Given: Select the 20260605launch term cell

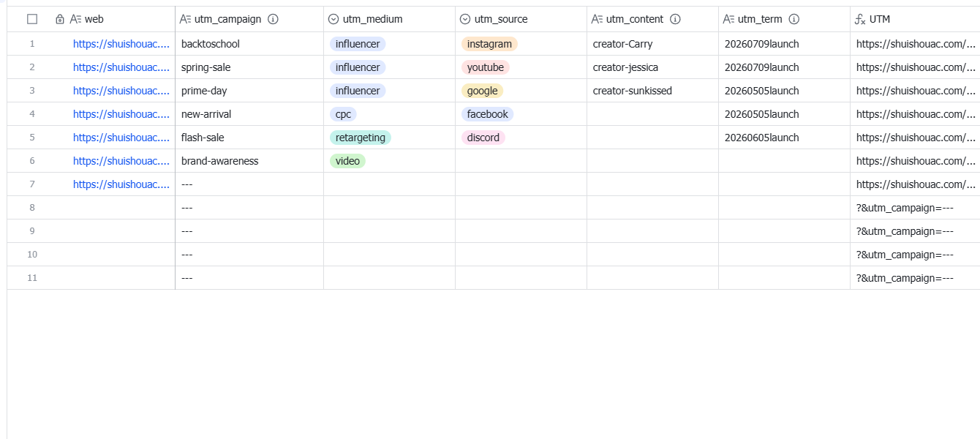Looking at the screenshot, I should pos(784,138).
